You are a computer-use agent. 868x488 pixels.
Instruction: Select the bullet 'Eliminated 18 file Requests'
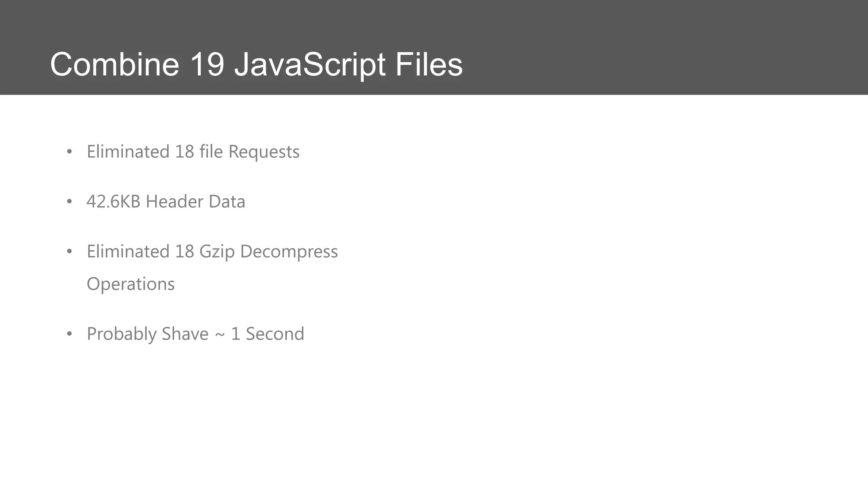tap(193, 152)
